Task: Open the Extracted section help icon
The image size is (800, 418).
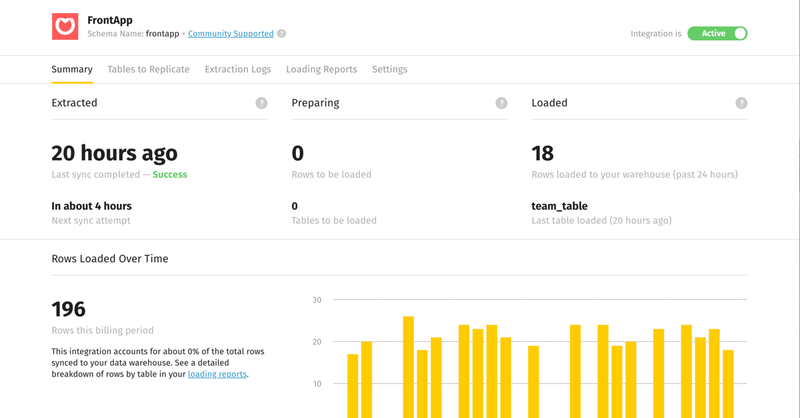Action: [262, 103]
